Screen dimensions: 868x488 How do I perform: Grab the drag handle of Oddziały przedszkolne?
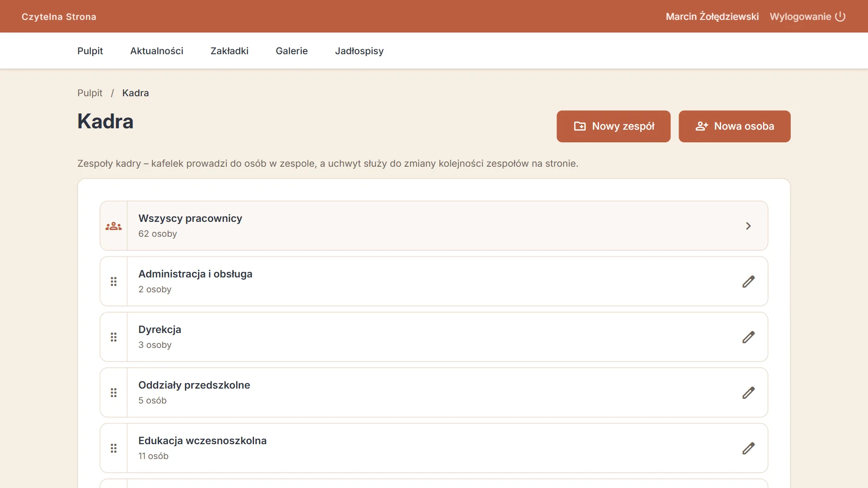tap(113, 393)
